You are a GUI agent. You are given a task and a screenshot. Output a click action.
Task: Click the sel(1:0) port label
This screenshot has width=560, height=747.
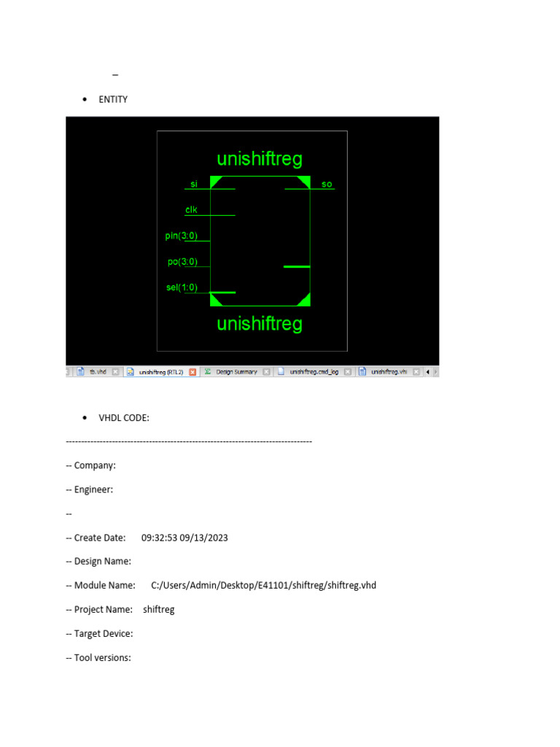pos(182,287)
